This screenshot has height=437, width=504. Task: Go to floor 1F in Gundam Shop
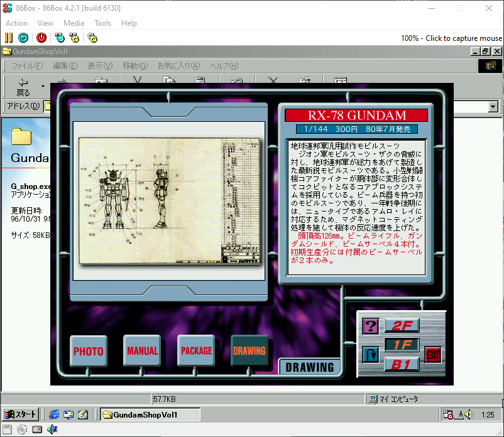tap(402, 345)
